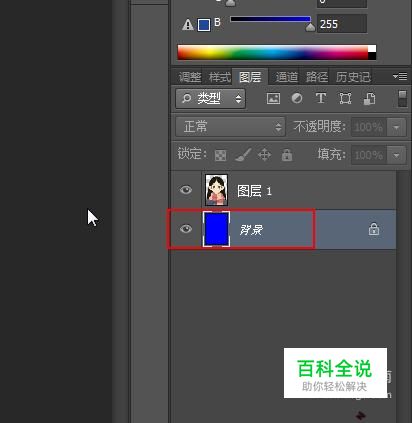The width and height of the screenshot is (412, 423).
Task: Lock image pixels brush icon
Action: point(243,155)
